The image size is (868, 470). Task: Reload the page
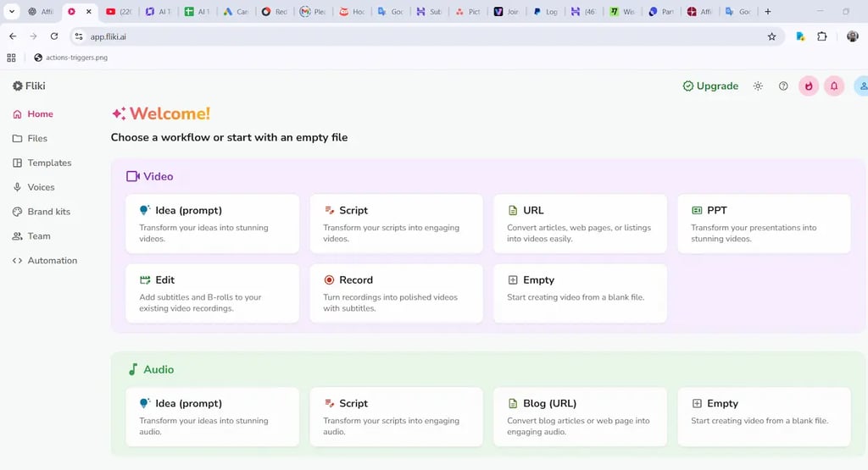pos(53,36)
